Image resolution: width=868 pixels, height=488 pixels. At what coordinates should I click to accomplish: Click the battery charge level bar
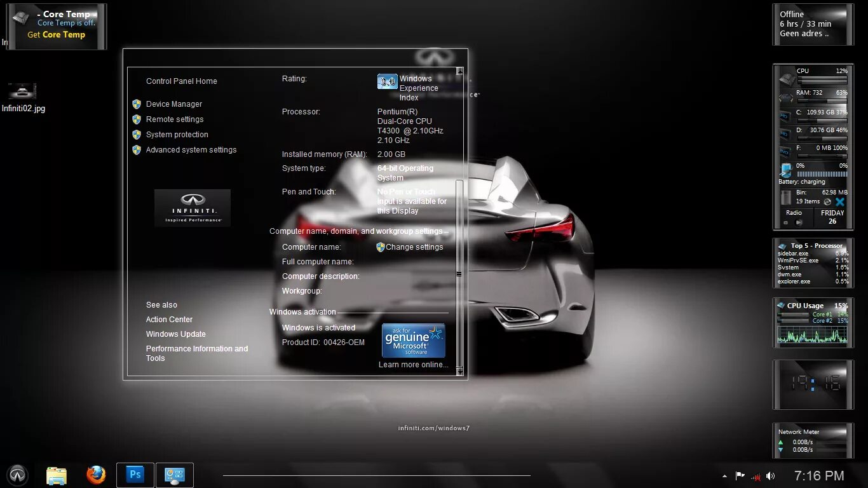point(822,174)
